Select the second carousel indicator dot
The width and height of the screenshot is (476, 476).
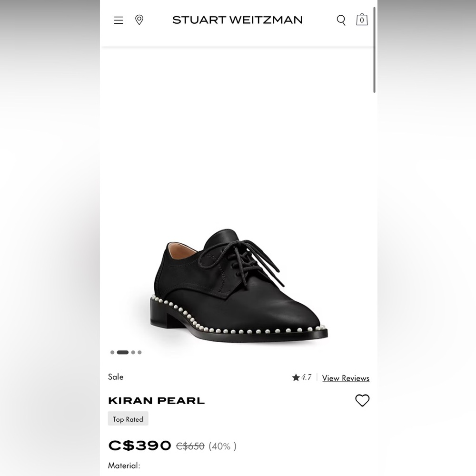(x=123, y=352)
